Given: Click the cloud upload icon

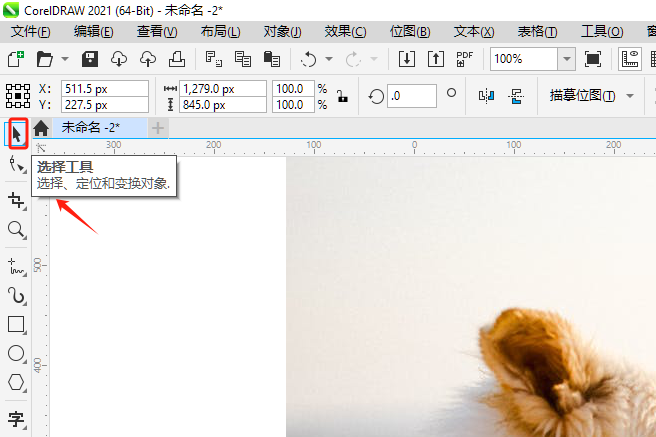Looking at the screenshot, I should pos(148,59).
